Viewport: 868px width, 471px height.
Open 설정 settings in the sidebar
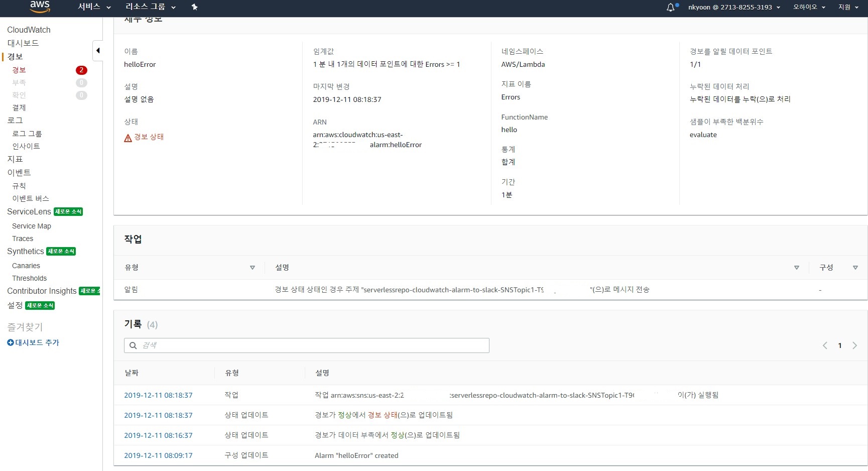(x=15, y=305)
